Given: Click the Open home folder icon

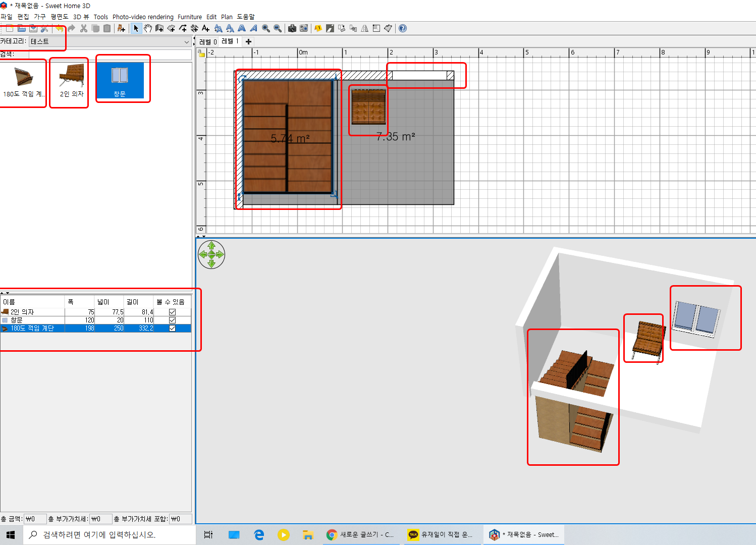Looking at the screenshot, I should pyautogui.click(x=21, y=28).
